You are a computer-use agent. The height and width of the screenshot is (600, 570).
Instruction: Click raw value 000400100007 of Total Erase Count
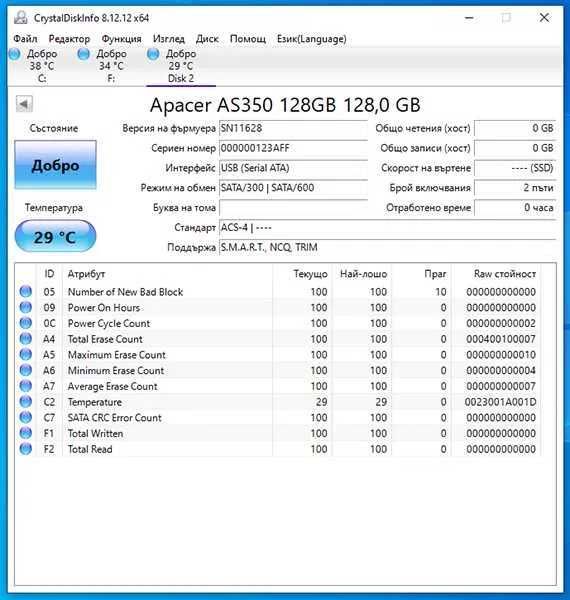pyautogui.click(x=501, y=339)
